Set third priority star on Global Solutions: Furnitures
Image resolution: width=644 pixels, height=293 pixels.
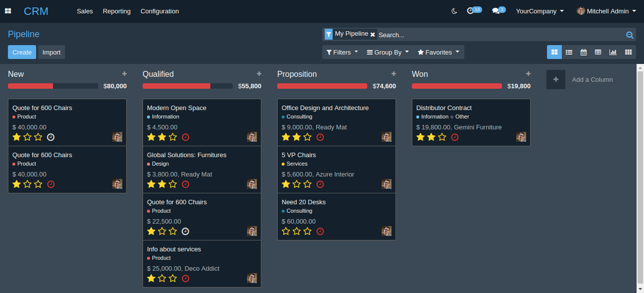pos(173,184)
